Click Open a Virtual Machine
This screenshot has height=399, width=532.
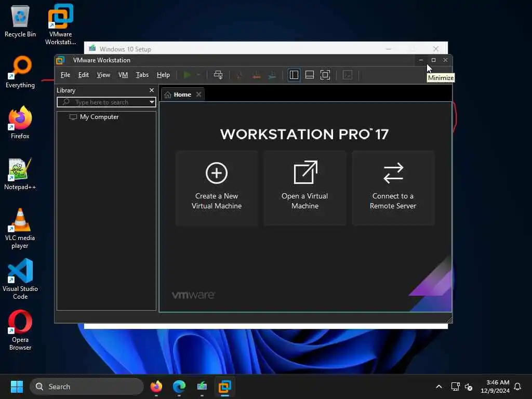pyautogui.click(x=304, y=188)
